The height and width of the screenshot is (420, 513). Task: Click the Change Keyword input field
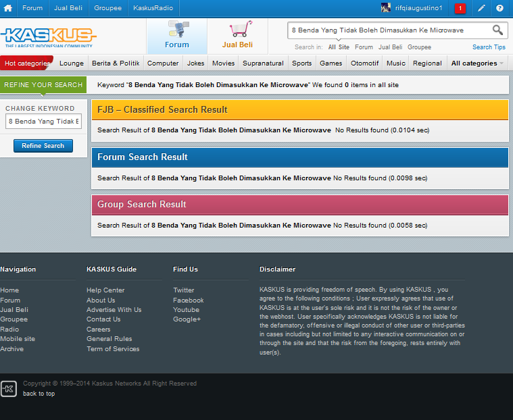pyautogui.click(x=43, y=122)
